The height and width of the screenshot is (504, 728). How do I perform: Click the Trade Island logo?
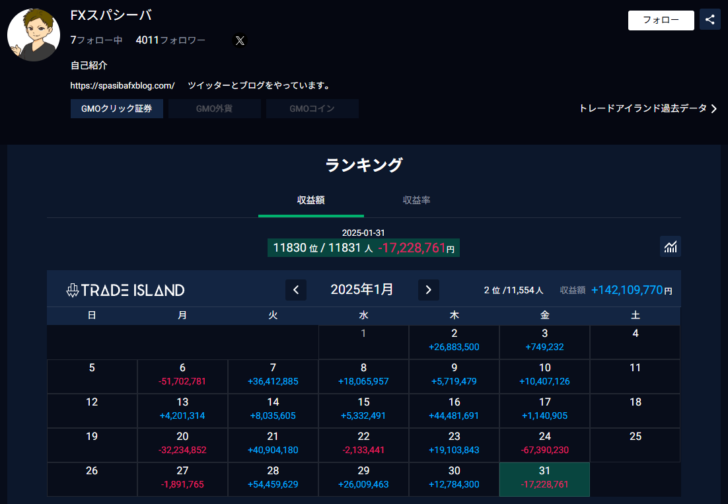(x=125, y=290)
